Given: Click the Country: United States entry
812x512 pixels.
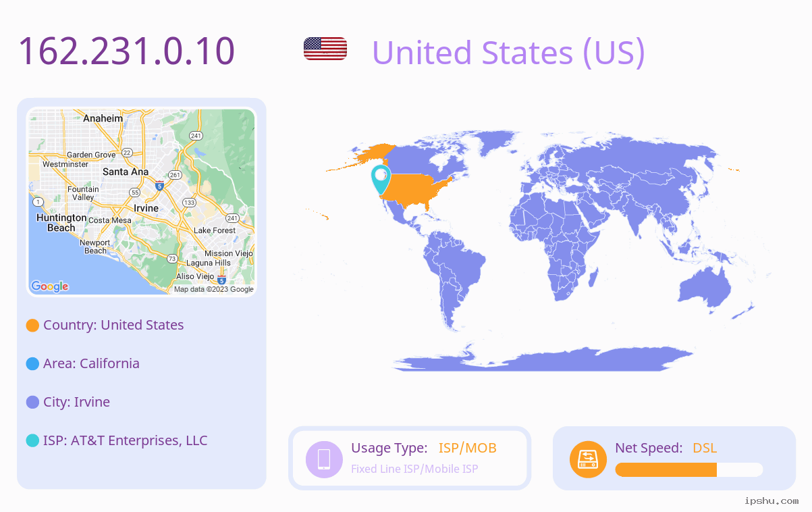Looking at the screenshot, I should click(113, 325).
